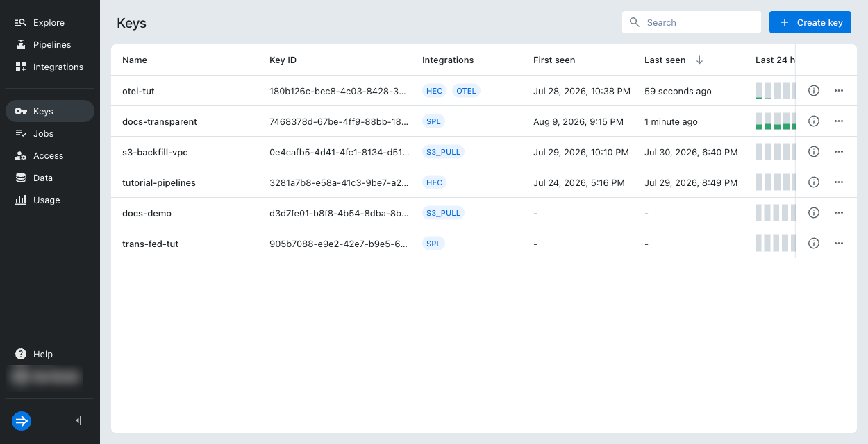The image size is (868, 444).
Task: Collapse the sidebar with the arrow icon
Action: [x=78, y=420]
